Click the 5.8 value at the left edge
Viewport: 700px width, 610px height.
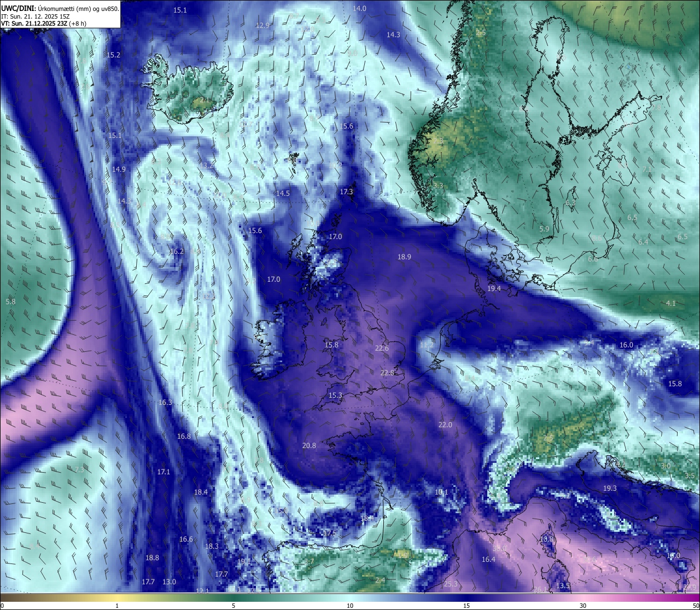(x=10, y=301)
